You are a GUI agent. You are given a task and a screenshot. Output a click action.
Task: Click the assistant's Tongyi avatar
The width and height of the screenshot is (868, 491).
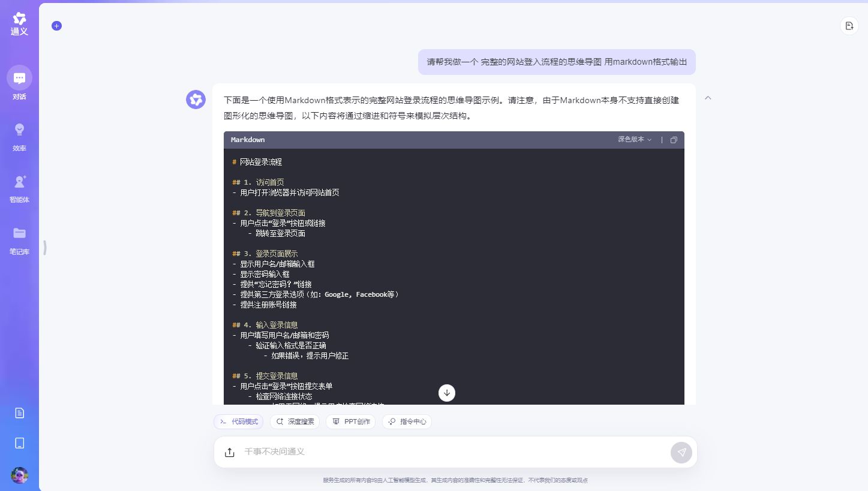click(x=196, y=100)
